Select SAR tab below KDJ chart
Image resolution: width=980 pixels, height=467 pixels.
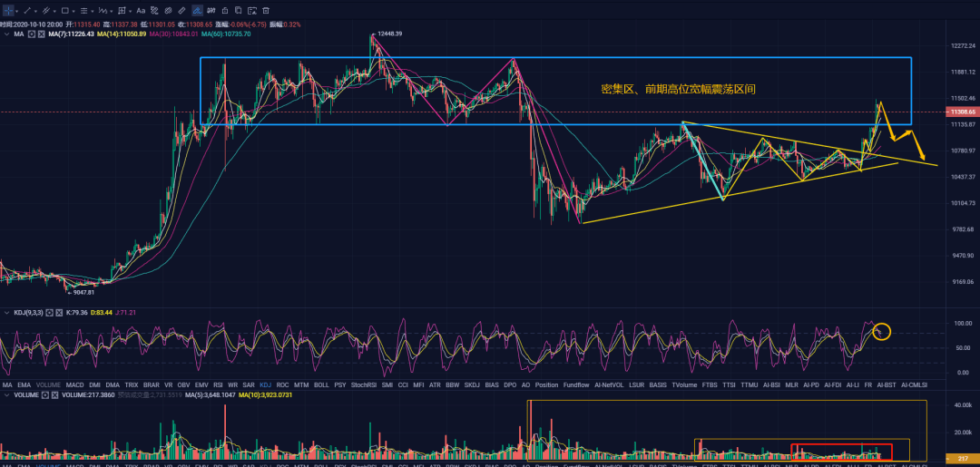(248, 385)
